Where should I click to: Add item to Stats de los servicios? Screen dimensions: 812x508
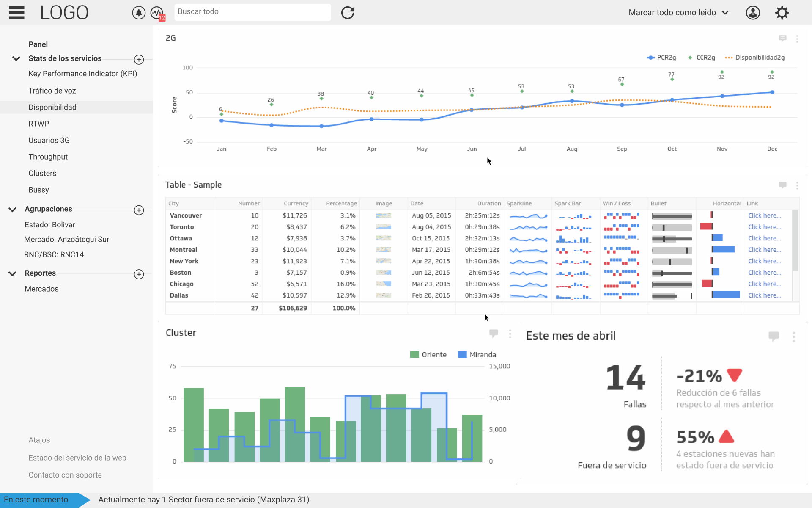coord(139,60)
